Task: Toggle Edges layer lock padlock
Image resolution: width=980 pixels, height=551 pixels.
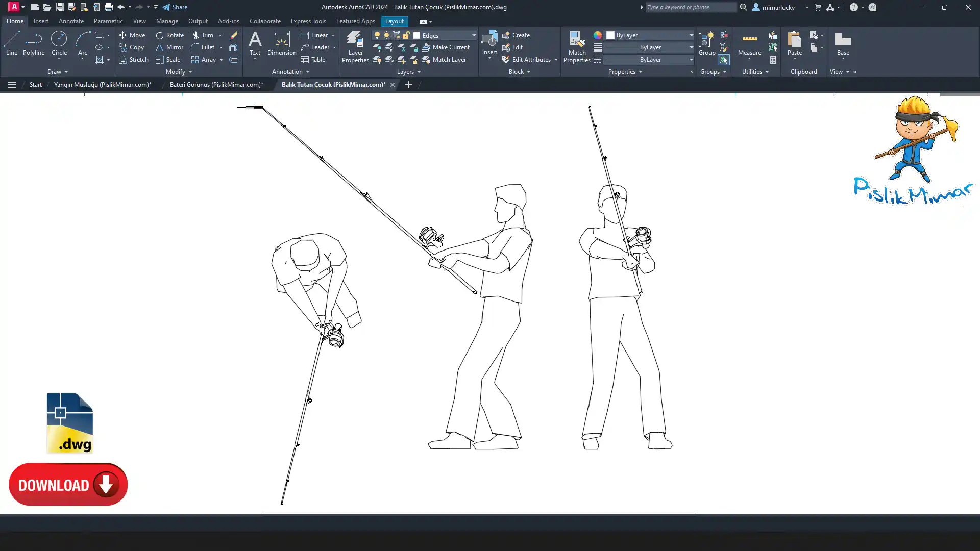Action: [x=406, y=35]
